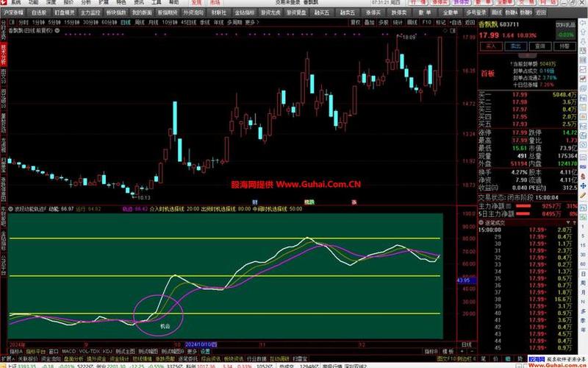Open the 指标平台 tab

pos(36,352)
